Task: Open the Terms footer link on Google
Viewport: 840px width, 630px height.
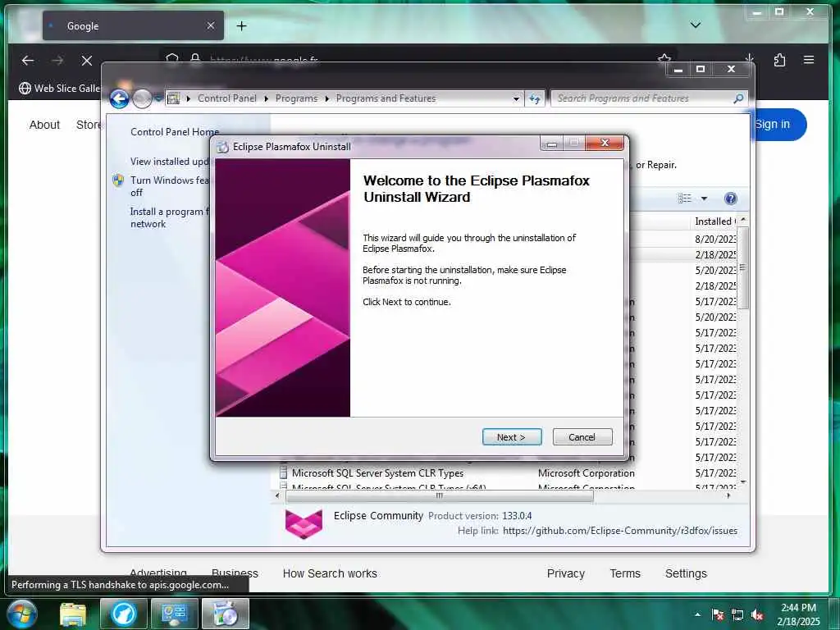Action: pyautogui.click(x=625, y=573)
